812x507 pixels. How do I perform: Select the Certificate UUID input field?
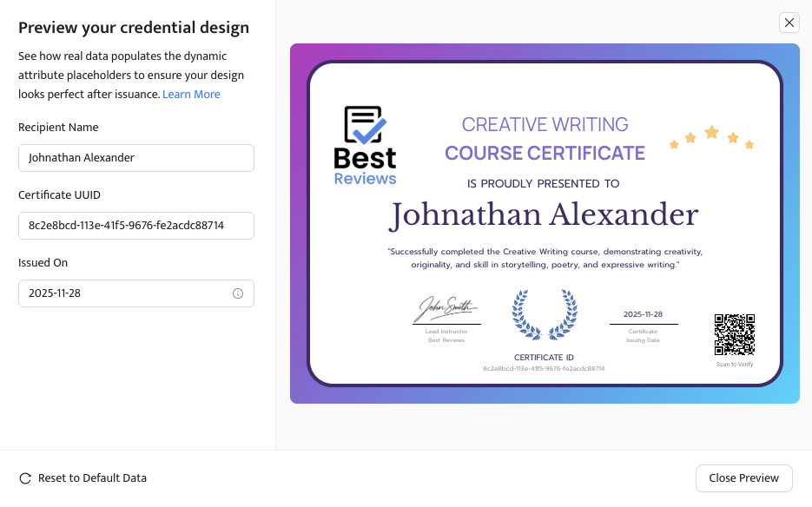(135, 226)
